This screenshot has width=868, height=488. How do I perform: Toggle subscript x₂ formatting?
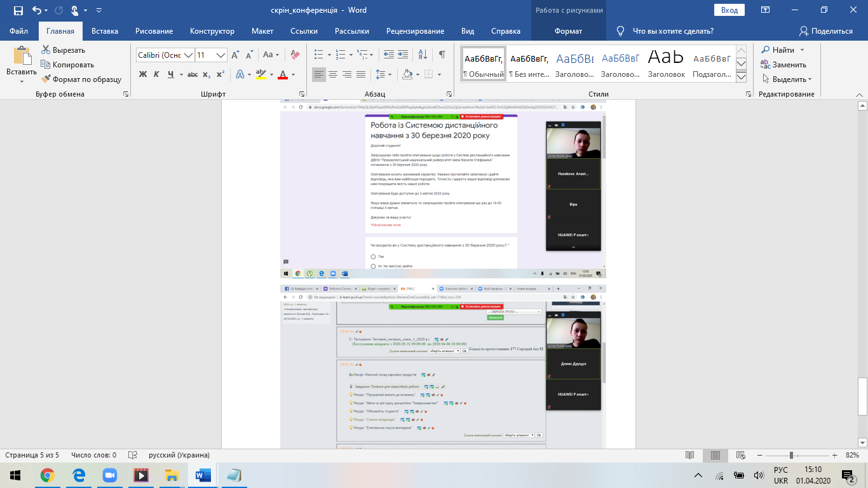click(207, 74)
